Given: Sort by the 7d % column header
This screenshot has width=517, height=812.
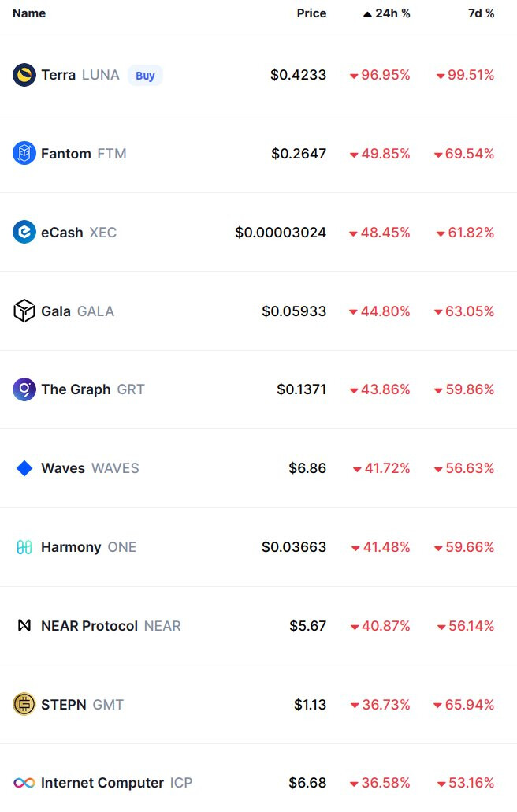Looking at the screenshot, I should [482, 13].
